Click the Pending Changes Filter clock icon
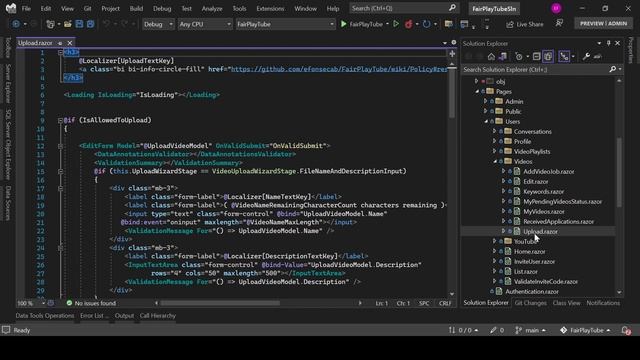Viewport: 640px width, 360px height. 519,56
